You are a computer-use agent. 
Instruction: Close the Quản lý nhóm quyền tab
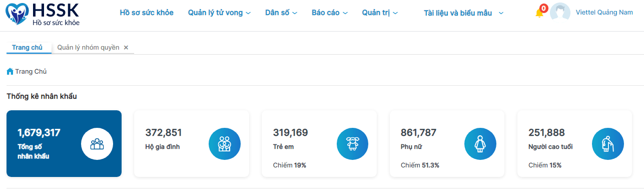pyautogui.click(x=126, y=48)
